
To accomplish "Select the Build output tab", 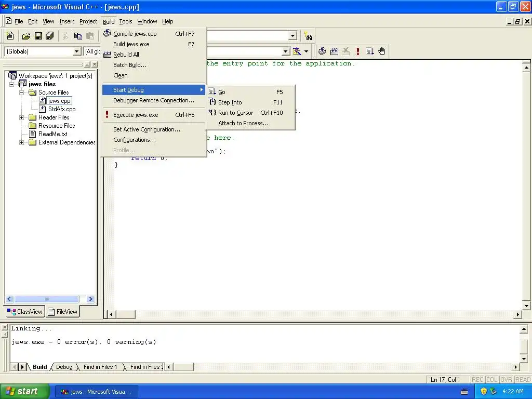I will click(x=39, y=367).
